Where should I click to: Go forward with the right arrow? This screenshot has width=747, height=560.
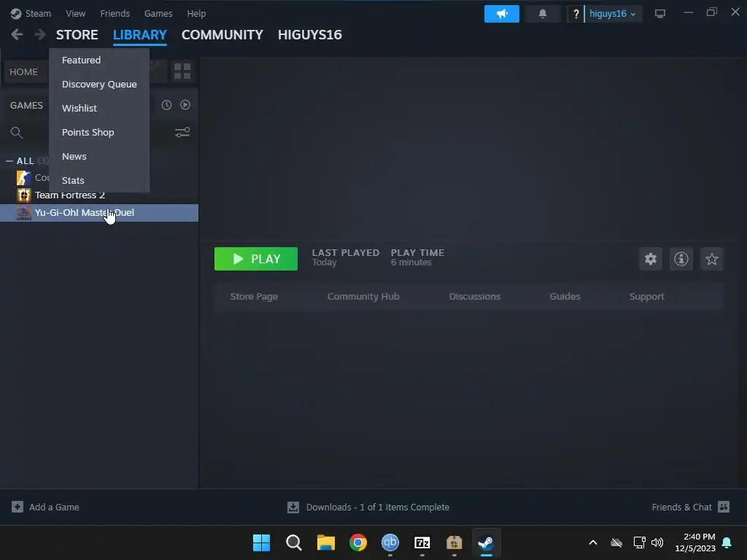(x=40, y=34)
